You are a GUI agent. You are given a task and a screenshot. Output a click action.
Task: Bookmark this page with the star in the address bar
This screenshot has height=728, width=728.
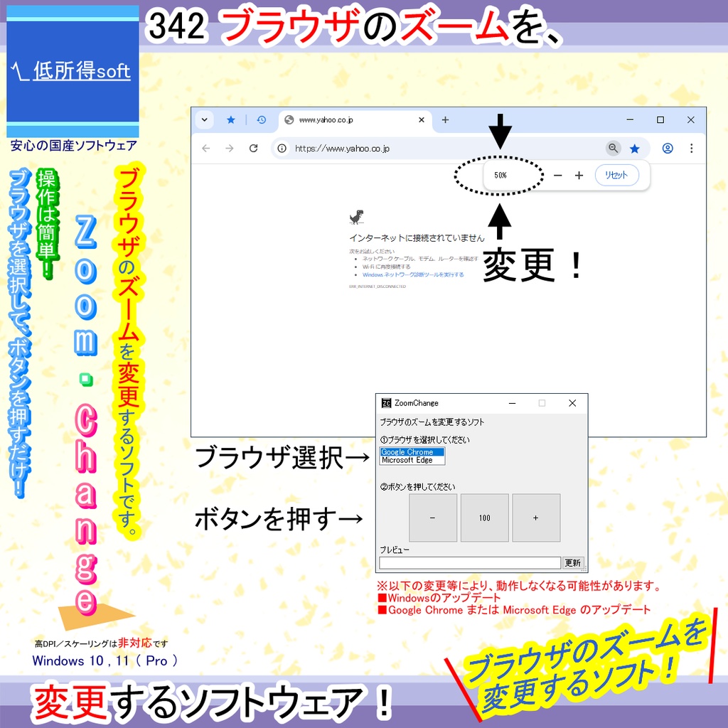(x=635, y=149)
